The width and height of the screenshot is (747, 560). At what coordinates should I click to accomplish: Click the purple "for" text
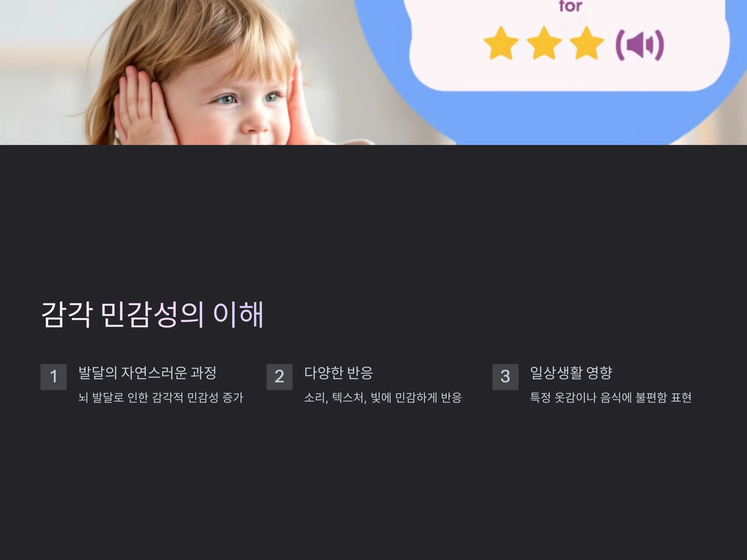pyautogui.click(x=571, y=6)
